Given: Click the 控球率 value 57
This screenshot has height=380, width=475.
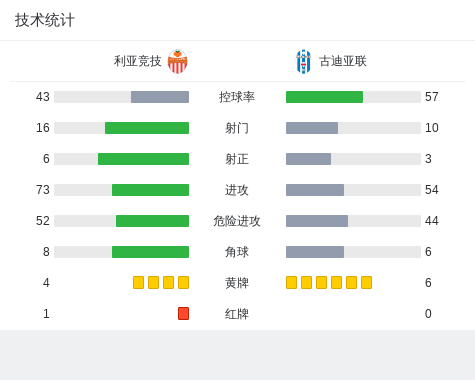Looking at the screenshot, I should pyautogui.click(x=432, y=97).
